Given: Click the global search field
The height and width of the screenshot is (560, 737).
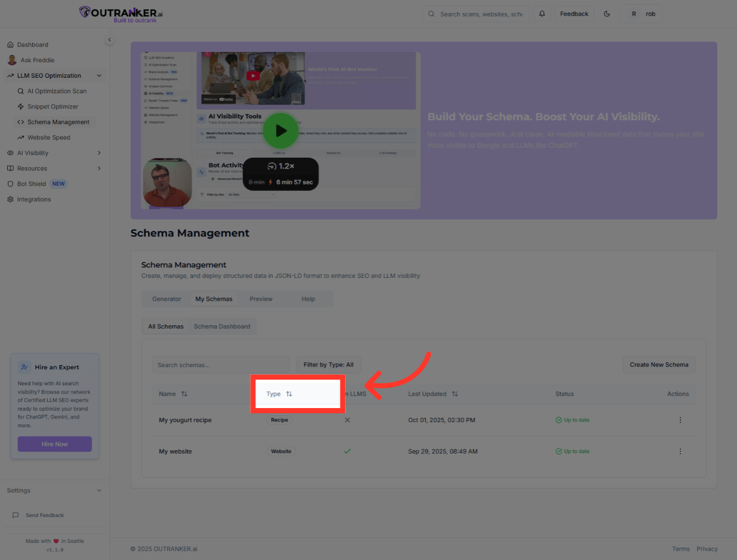Looking at the screenshot, I should click(x=476, y=14).
